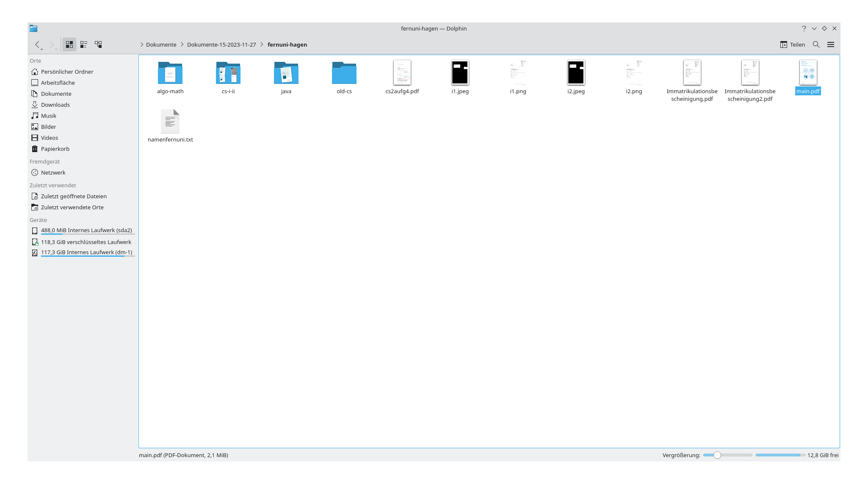Image resolution: width=868 pixels, height=494 pixels.
Task: Open the application hamburger menu
Action: (x=831, y=44)
